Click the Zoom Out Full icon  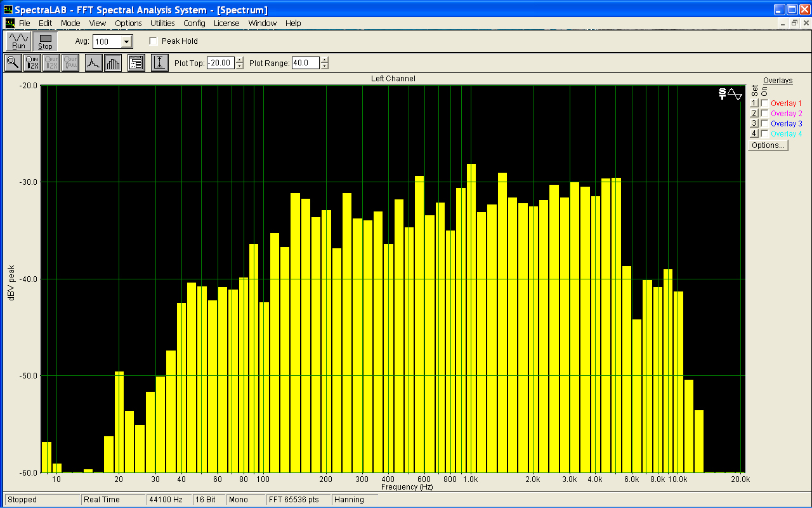click(70, 63)
